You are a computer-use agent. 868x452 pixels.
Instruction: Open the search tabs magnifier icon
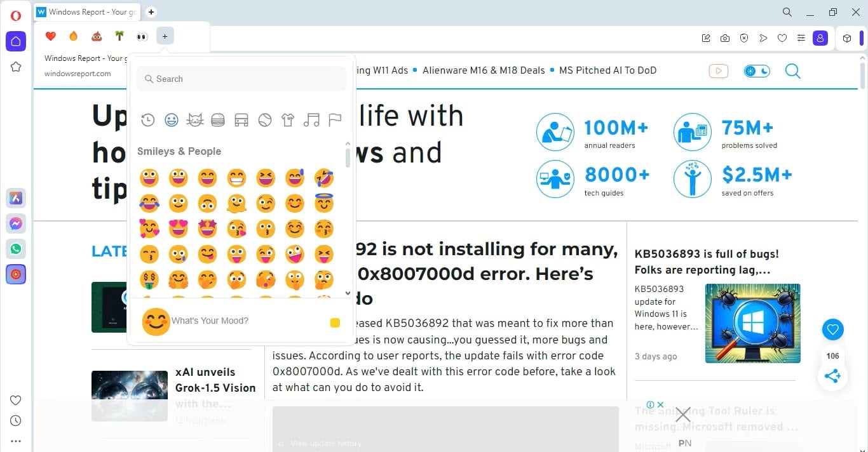click(x=787, y=12)
